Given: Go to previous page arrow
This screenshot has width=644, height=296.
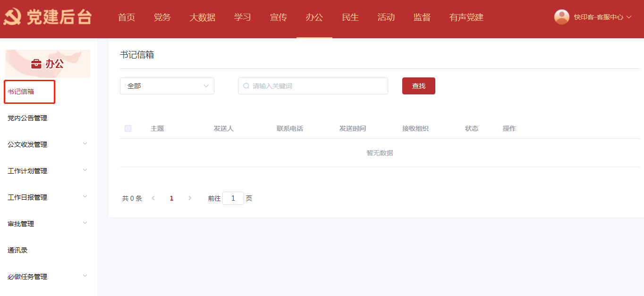Looking at the screenshot, I should [x=153, y=198].
